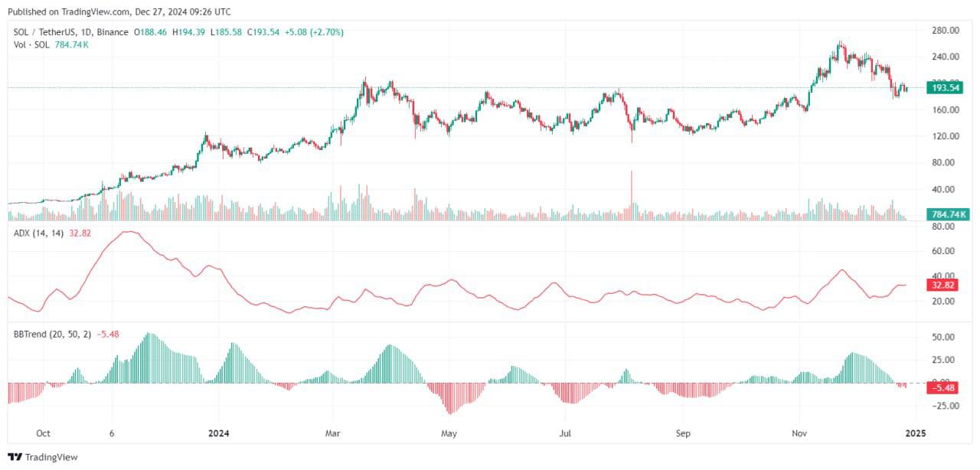The height and width of the screenshot is (470, 980).
Task: Click the published date text at top
Action: (x=119, y=11)
